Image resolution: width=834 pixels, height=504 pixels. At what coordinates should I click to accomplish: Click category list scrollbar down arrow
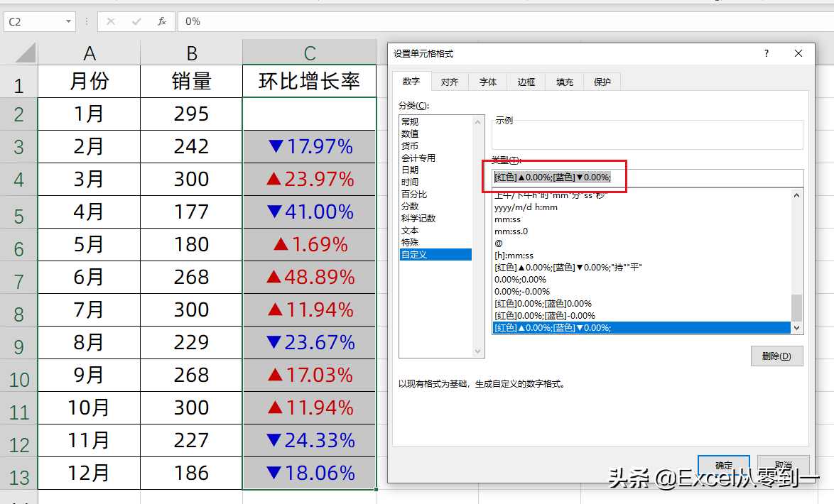tap(477, 351)
